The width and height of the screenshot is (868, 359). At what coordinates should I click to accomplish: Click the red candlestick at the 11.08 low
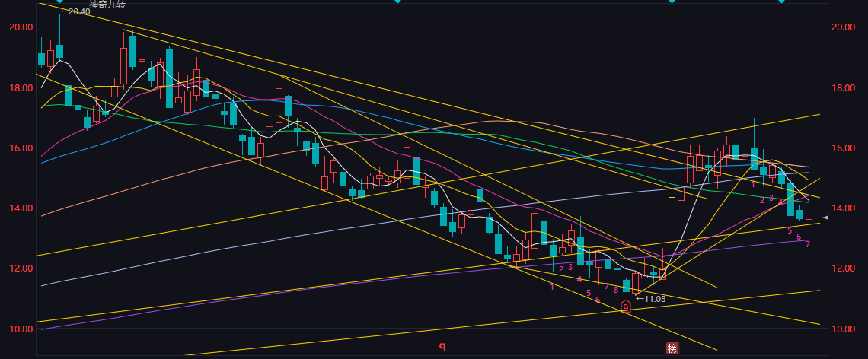click(636, 283)
